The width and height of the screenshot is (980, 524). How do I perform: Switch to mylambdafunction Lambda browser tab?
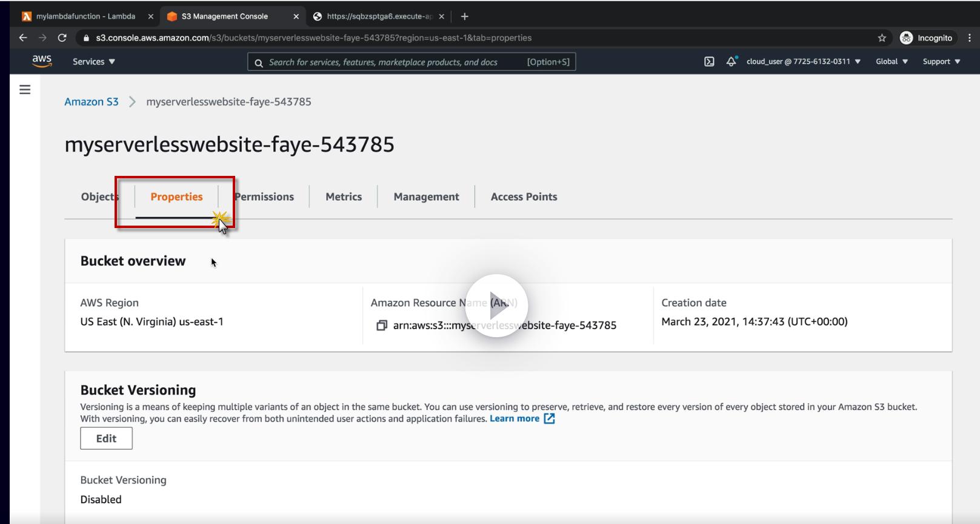[85, 16]
